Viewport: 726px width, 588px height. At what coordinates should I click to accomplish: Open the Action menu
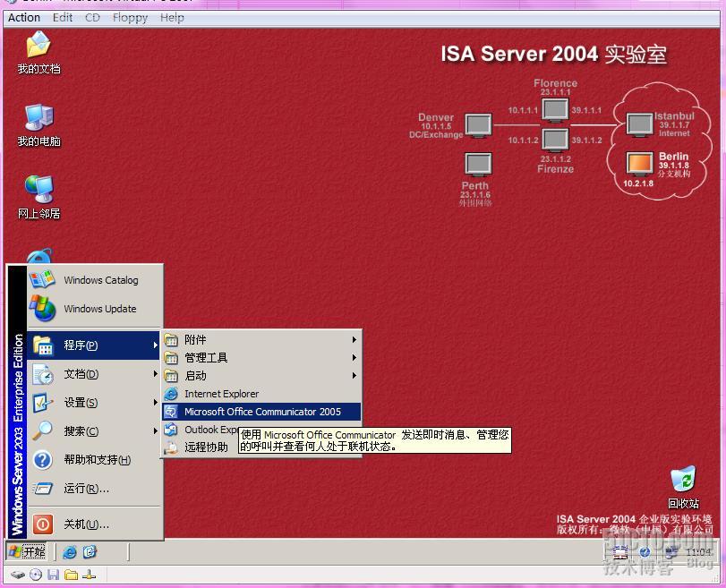[24, 18]
